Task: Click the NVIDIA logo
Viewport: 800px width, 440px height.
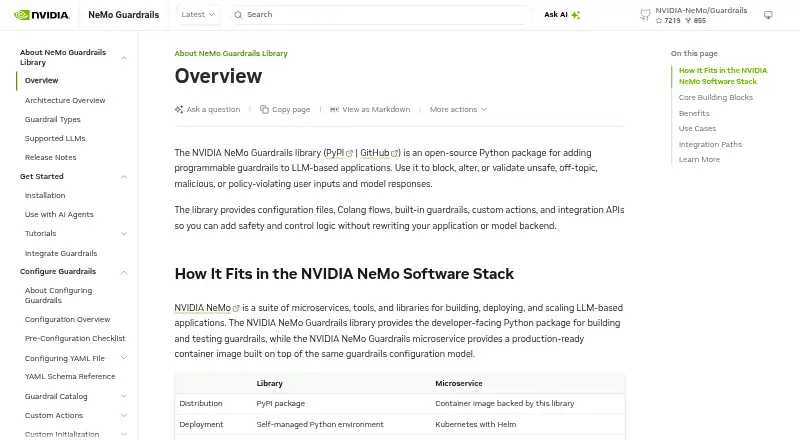Action: tap(42, 15)
